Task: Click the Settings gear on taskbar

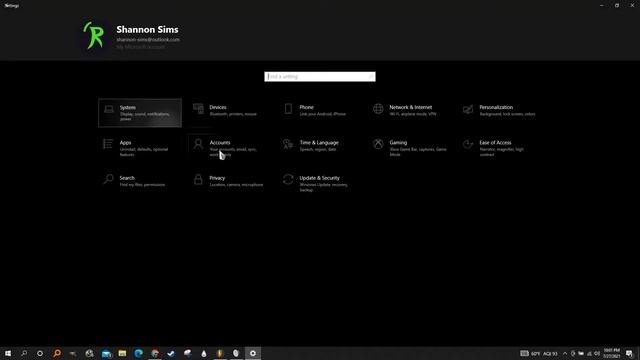Action: tap(253, 353)
